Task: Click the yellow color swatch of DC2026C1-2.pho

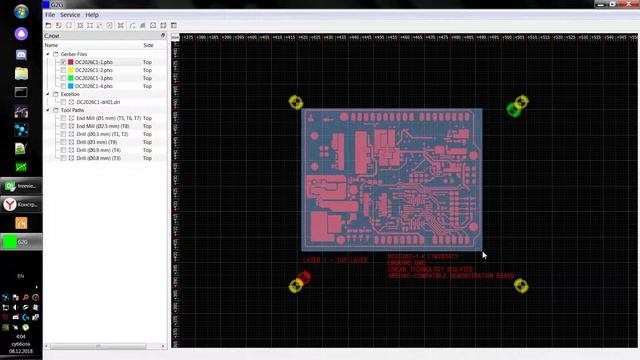Action: pyautogui.click(x=71, y=70)
